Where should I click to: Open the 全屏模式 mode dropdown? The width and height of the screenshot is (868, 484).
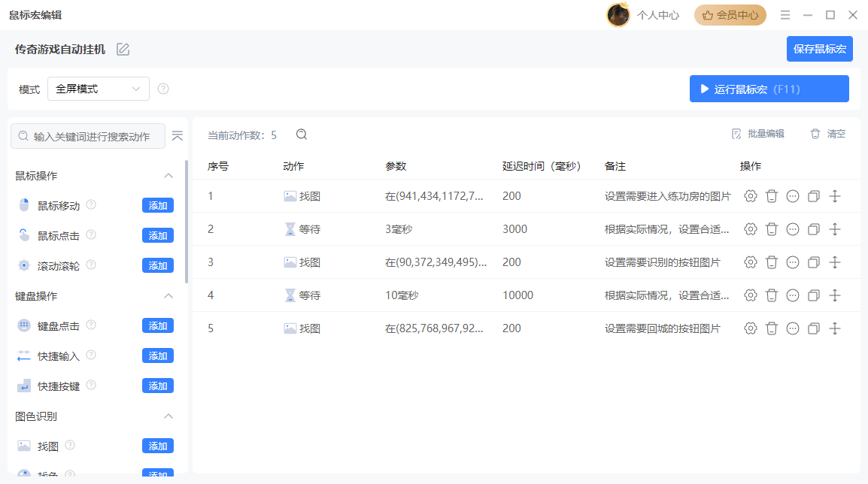[98, 89]
